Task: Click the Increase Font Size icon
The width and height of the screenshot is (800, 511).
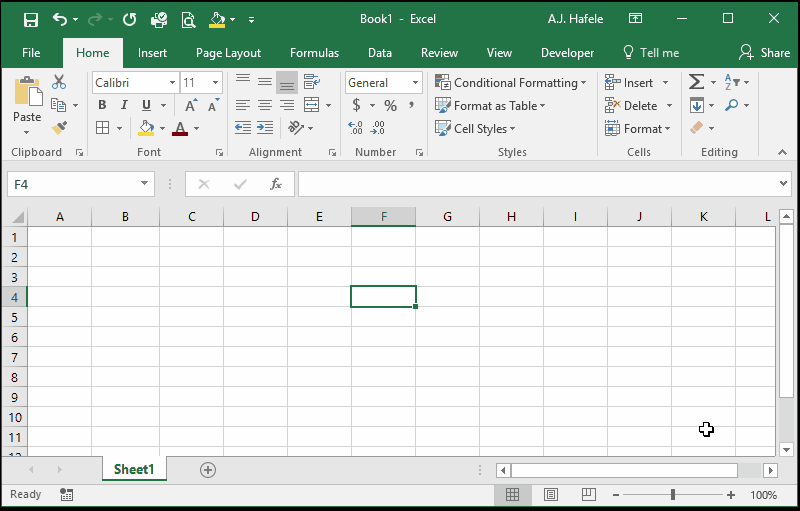Action: [x=191, y=106]
